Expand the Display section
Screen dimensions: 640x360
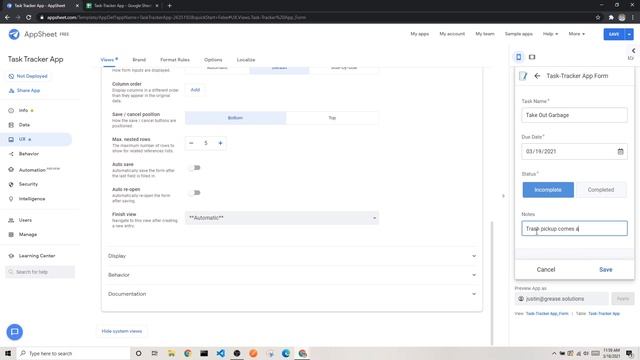pyautogui.click(x=291, y=256)
